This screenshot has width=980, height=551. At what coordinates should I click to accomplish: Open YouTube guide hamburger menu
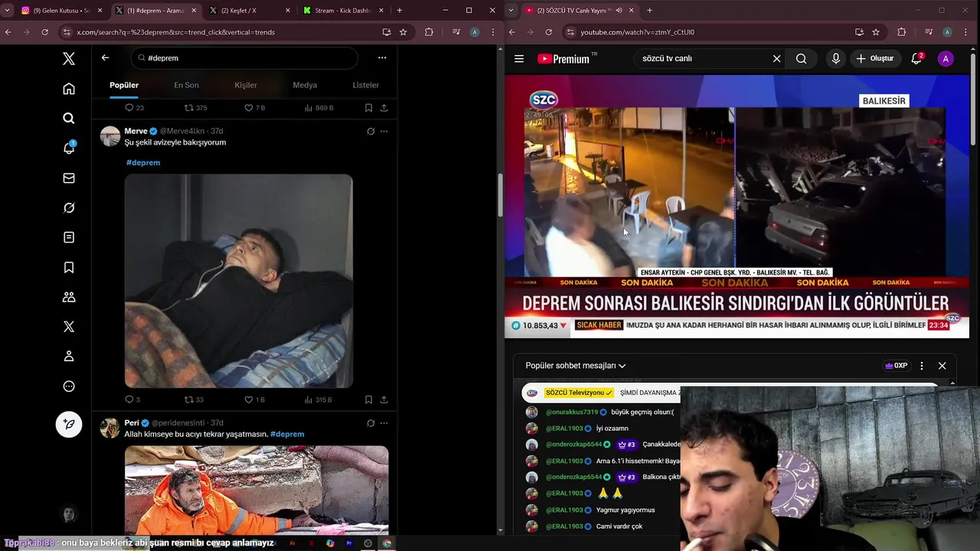pyautogui.click(x=519, y=59)
